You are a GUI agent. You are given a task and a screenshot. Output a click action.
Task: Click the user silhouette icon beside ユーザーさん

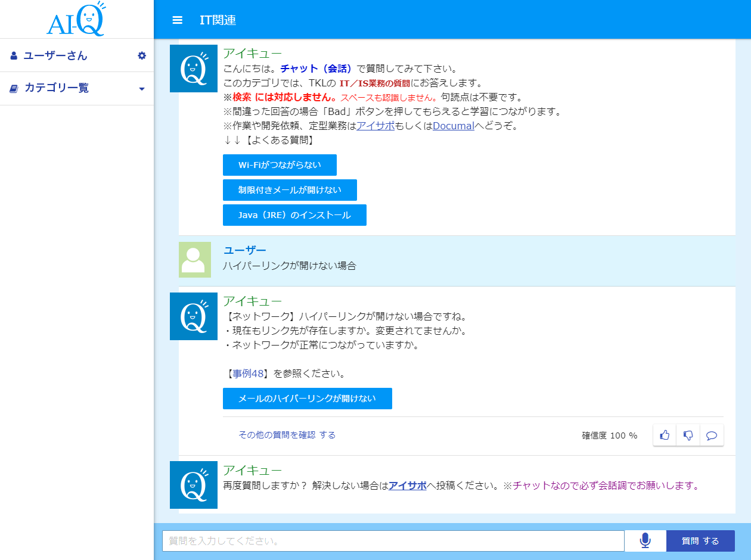(14, 55)
